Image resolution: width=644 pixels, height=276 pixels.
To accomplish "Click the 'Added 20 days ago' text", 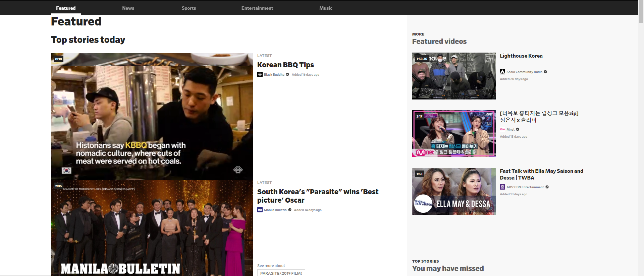I will tap(514, 79).
